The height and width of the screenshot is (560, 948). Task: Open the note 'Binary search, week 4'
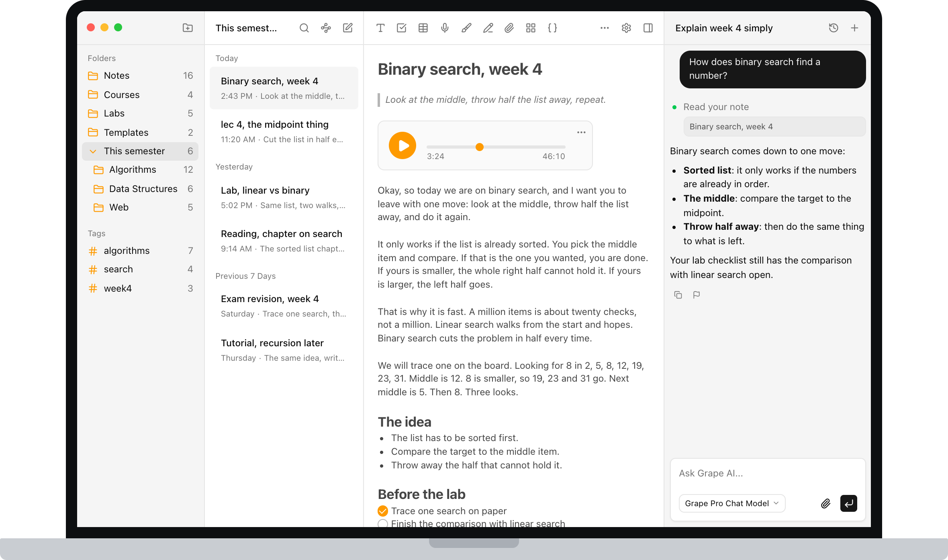click(x=284, y=88)
